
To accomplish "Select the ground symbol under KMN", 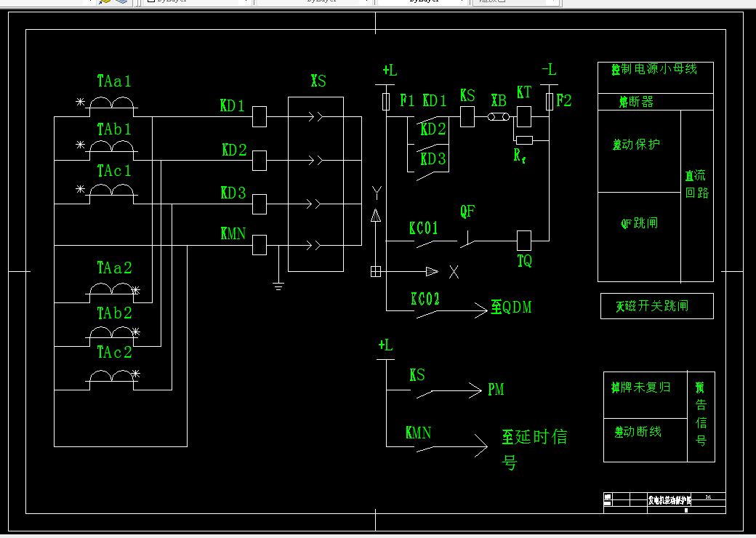I will coord(278,286).
